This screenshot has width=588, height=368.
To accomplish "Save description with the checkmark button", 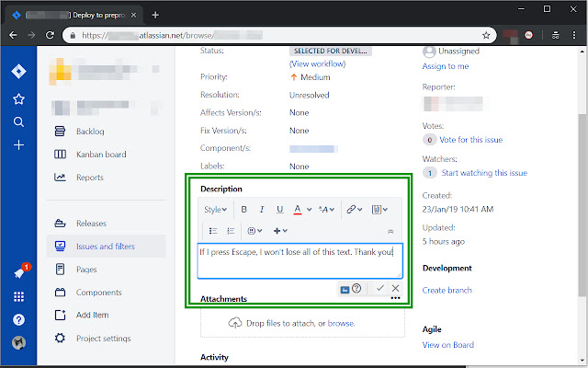I will click(x=380, y=288).
